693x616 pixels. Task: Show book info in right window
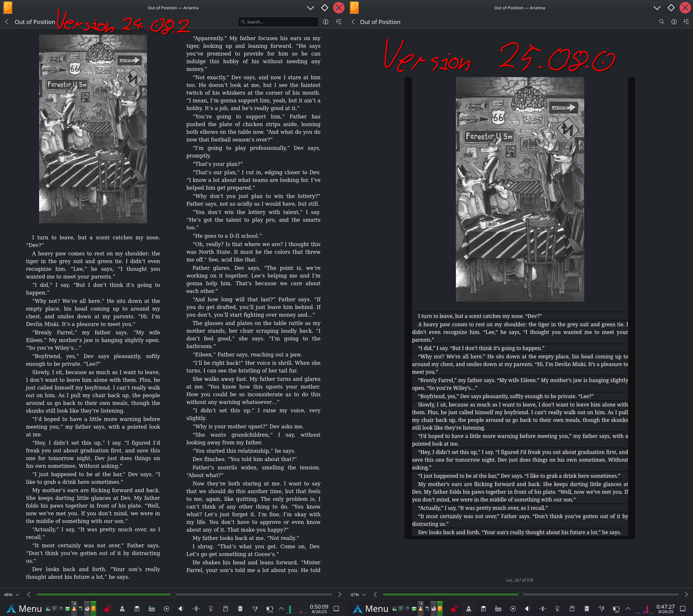pyautogui.click(x=674, y=22)
